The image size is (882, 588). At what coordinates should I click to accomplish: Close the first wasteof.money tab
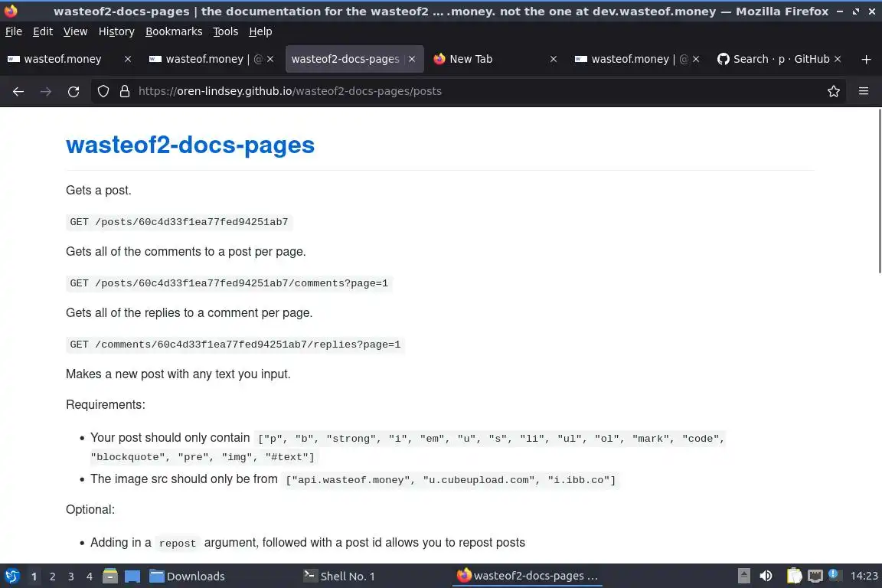pos(128,59)
